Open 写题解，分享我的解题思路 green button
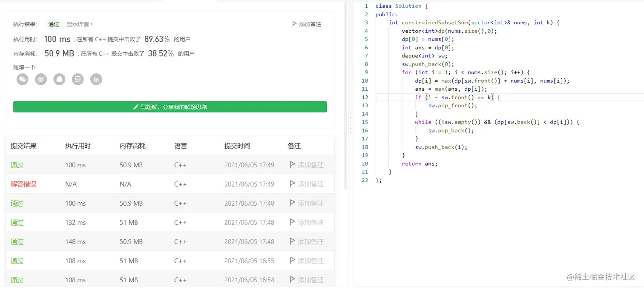644x290 pixels. (x=170, y=107)
